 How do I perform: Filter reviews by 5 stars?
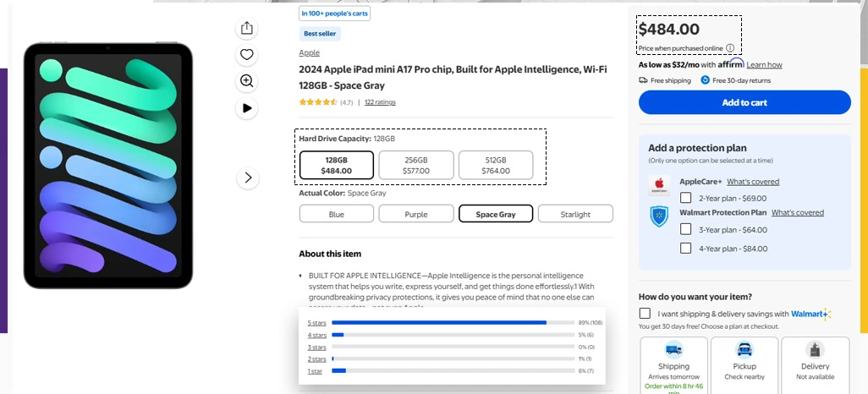(316, 323)
